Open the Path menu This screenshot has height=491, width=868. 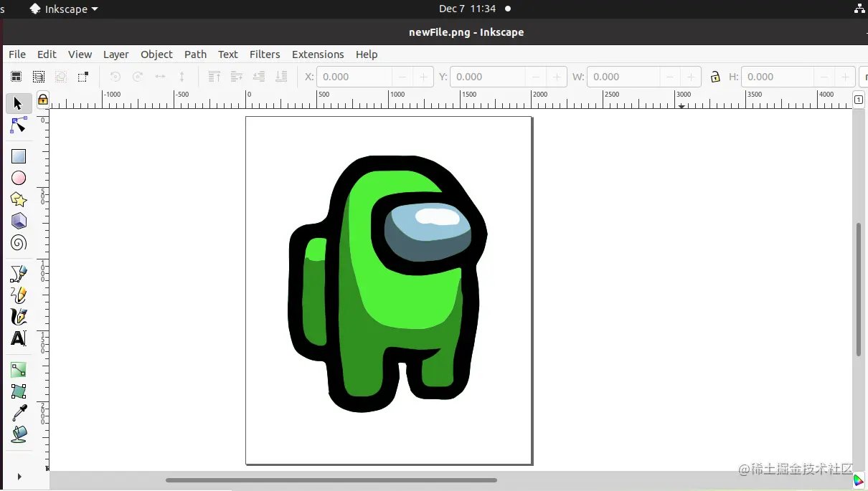coord(195,54)
